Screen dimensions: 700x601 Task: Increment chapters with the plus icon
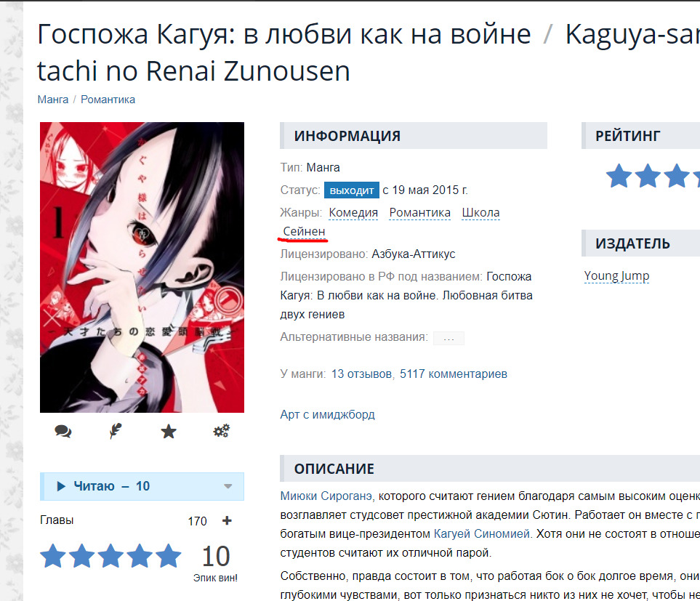pos(227,520)
